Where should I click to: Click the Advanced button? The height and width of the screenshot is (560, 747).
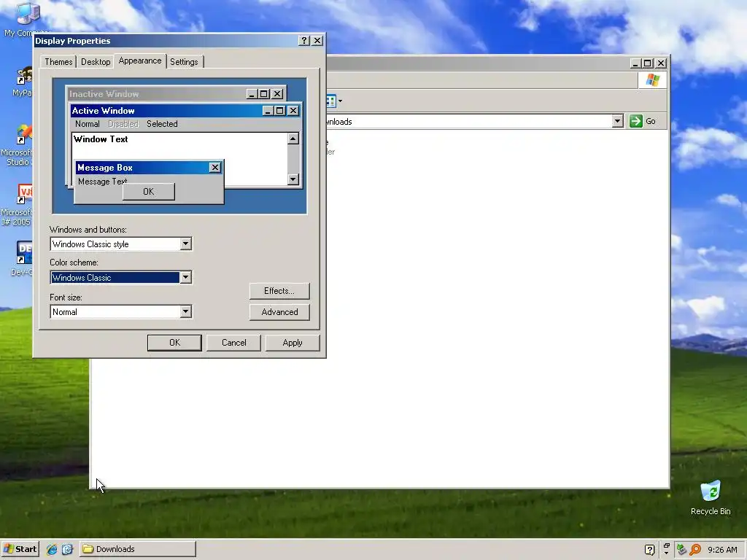279,312
